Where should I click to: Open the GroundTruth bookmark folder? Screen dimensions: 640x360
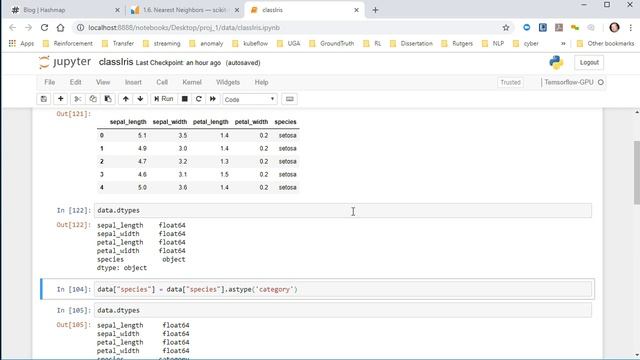coord(331,43)
